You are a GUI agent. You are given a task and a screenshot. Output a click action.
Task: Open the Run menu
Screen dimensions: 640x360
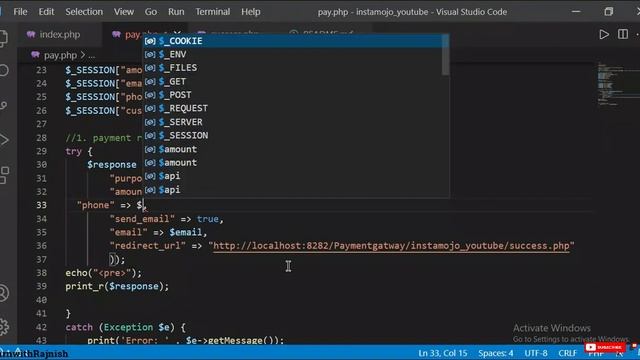176,12
